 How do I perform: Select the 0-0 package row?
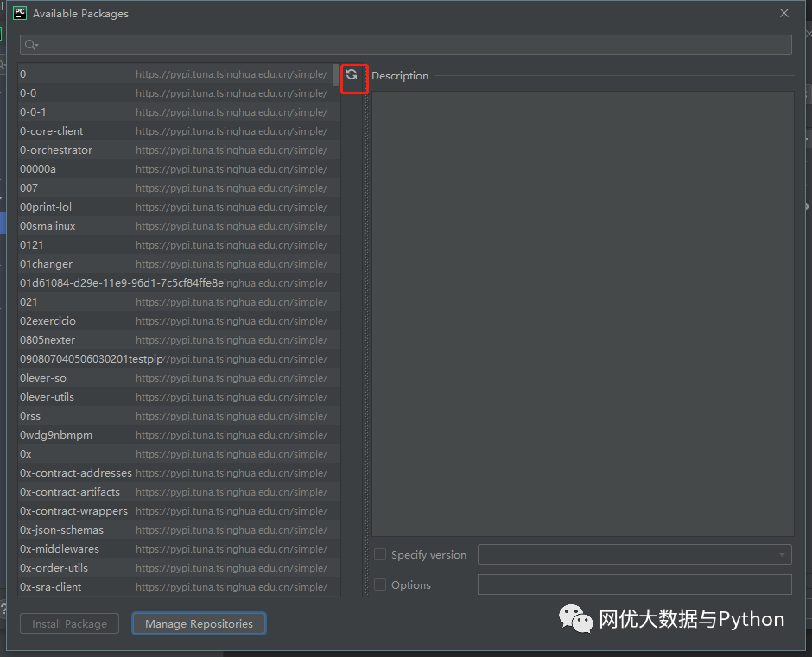pyautogui.click(x=179, y=93)
